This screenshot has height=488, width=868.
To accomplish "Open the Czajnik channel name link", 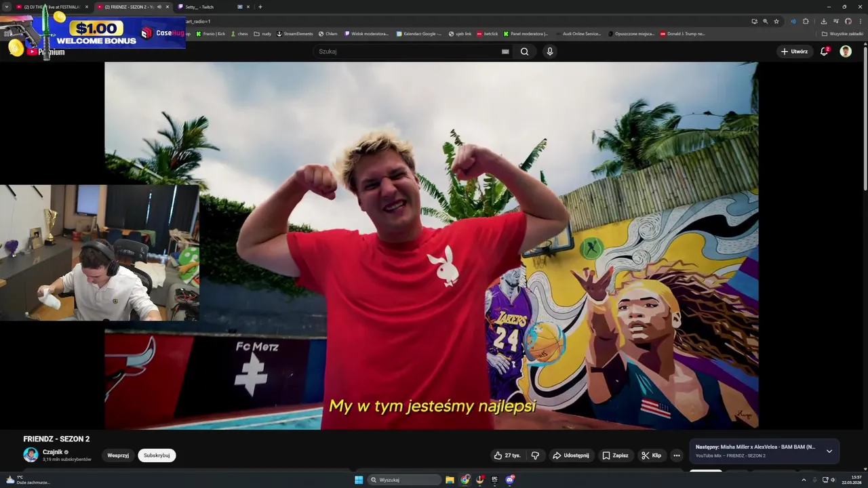I will (52, 452).
